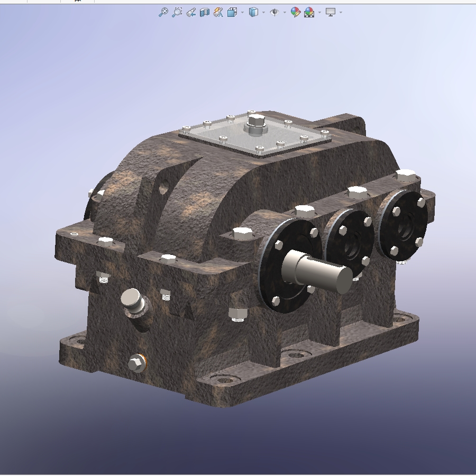This screenshot has height=476, width=476.
Task: Click the Apply Scene icon
Action: [309, 12]
